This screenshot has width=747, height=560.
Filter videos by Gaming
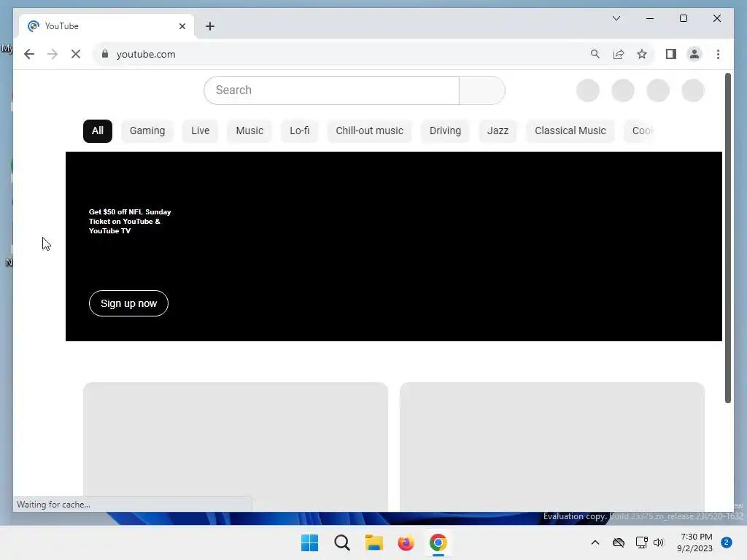147,131
